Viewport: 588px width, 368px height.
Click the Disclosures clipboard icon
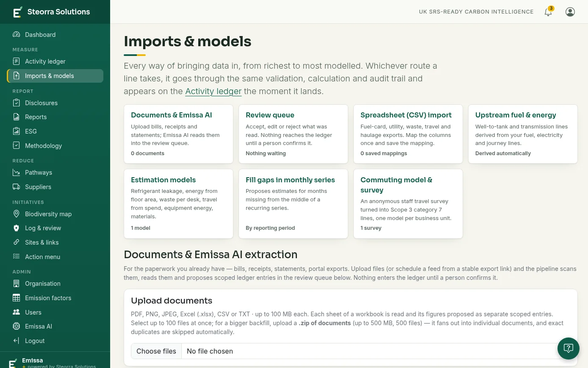17,103
